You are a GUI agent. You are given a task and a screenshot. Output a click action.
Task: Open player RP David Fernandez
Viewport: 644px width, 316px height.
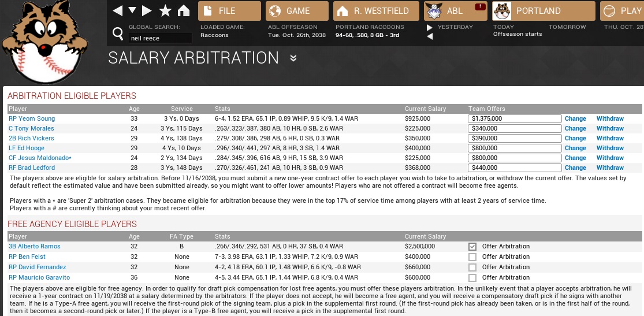pos(38,267)
